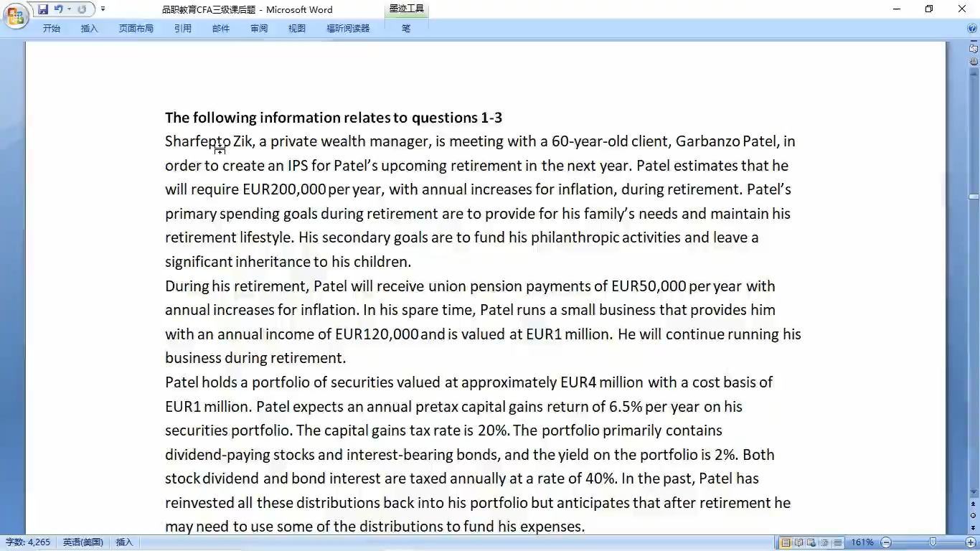This screenshot has height=551, width=980.
Task: Click the text "EUR120,000" in paragraph
Action: [377, 334]
